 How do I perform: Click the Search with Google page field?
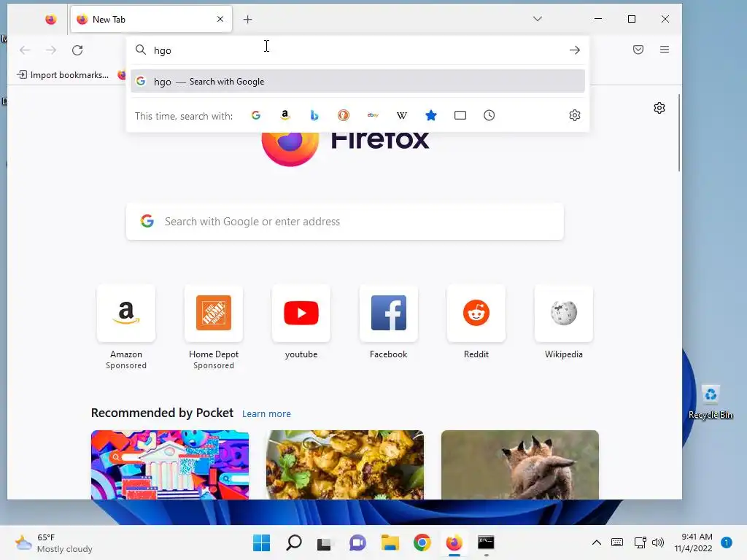pyautogui.click(x=345, y=222)
